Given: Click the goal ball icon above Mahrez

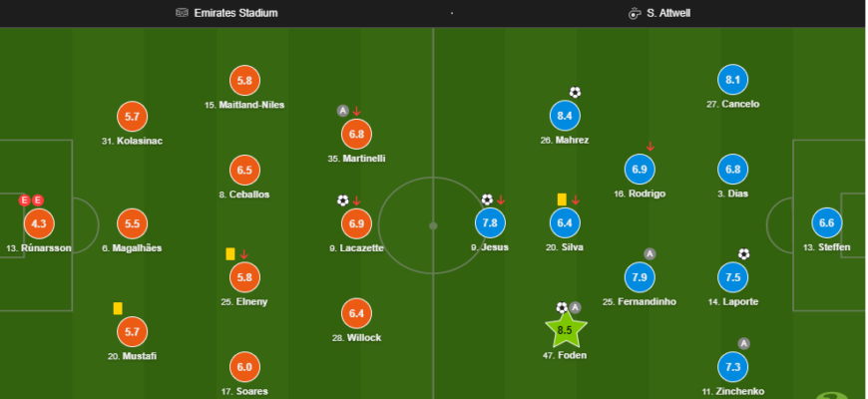Looking at the screenshot, I should 575,93.
